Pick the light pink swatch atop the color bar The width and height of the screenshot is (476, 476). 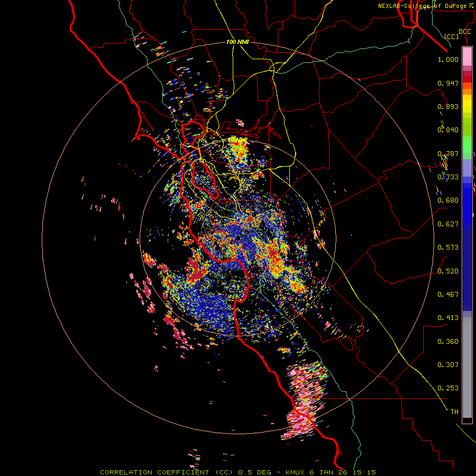click(x=467, y=57)
